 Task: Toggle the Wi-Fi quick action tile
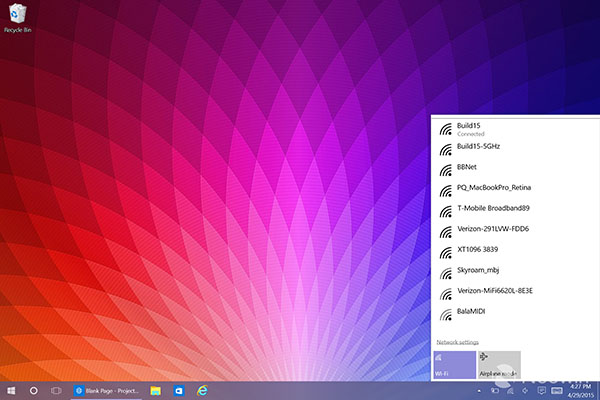(x=455, y=364)
